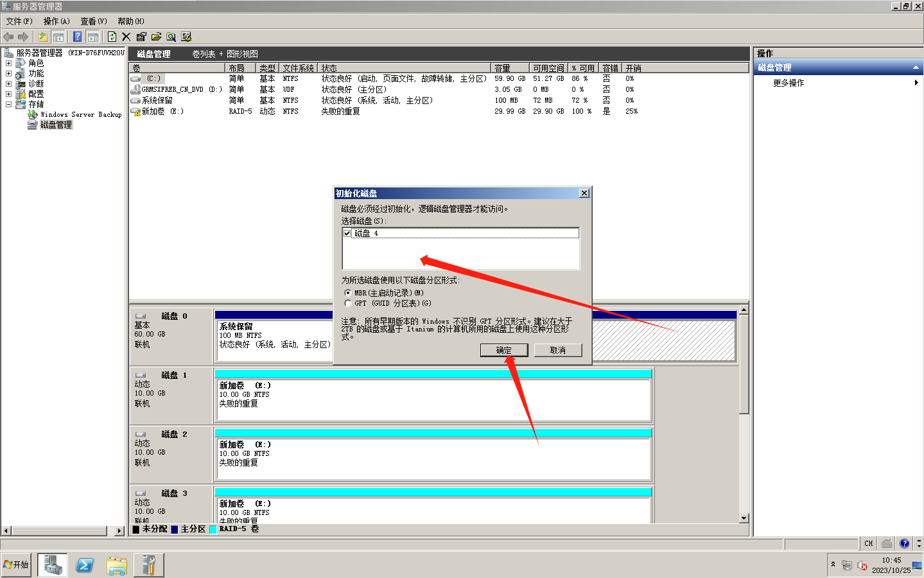Click the graphical view scroll-up arrow
The image size is (924, 578).
744,310
